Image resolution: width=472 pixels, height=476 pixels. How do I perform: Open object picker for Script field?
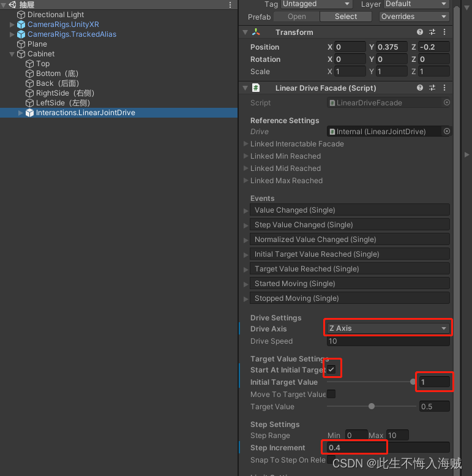coord(446,102)
